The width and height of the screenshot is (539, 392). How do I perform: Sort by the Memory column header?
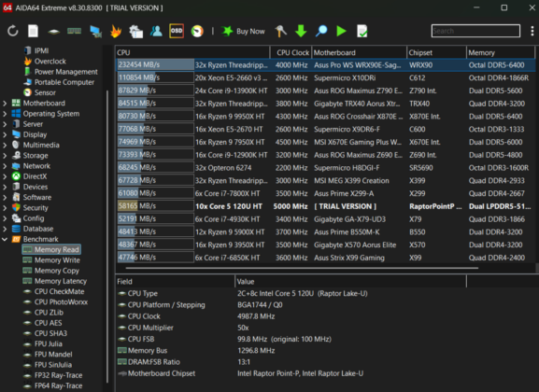click(x=501, y=52)
